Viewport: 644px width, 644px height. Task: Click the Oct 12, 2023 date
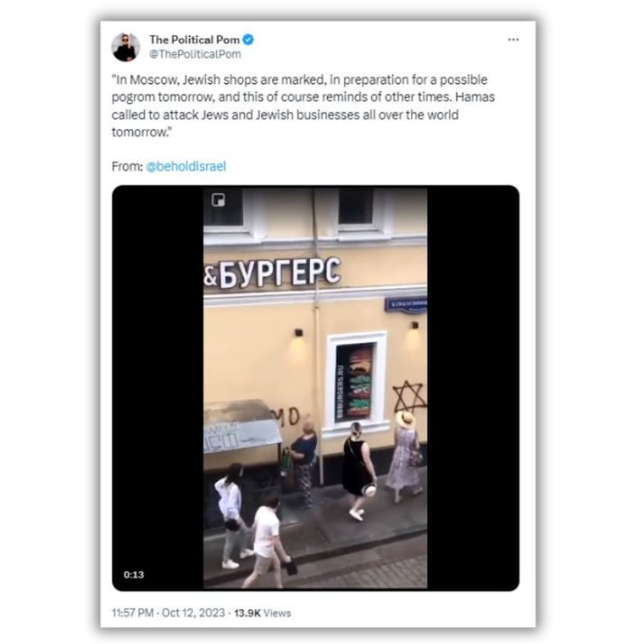tap(193, 613)
